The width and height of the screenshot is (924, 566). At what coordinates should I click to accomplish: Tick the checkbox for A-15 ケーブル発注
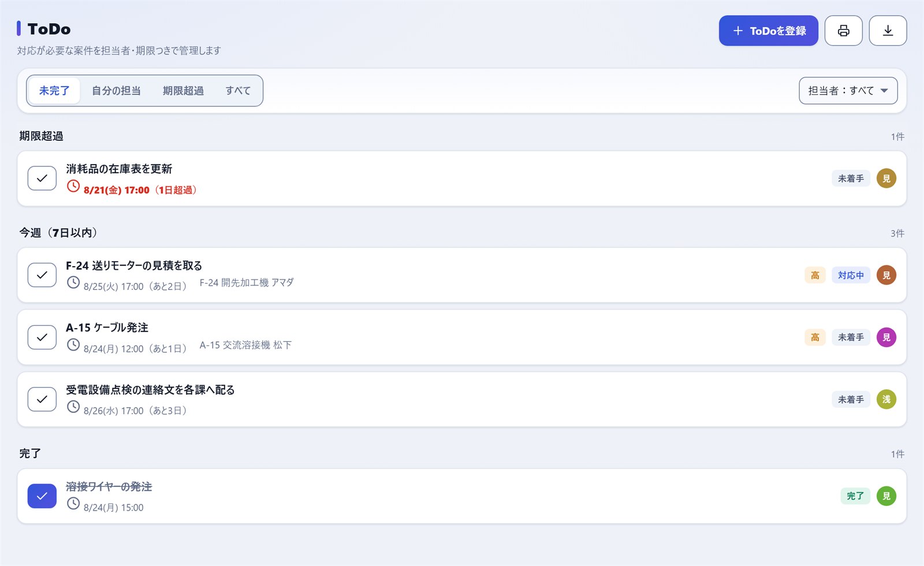tap(42, 337)
